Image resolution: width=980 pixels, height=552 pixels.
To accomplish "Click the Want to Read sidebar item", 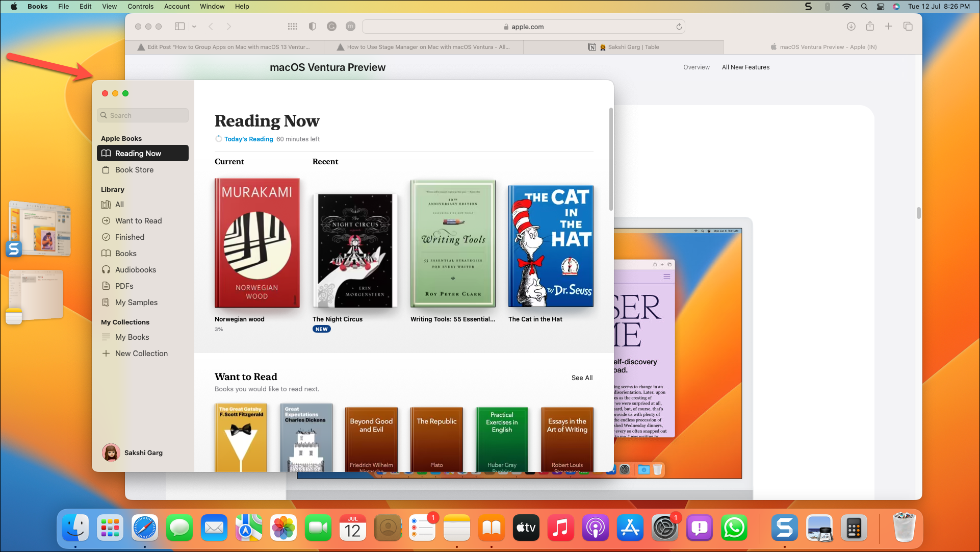I will pyautogui.click(x=138, y=221).
